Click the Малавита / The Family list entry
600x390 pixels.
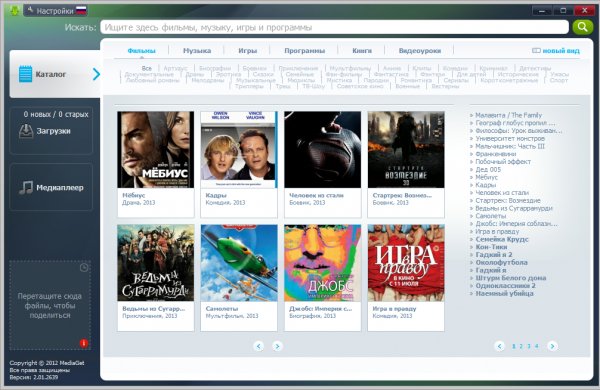tap(509, 115)
